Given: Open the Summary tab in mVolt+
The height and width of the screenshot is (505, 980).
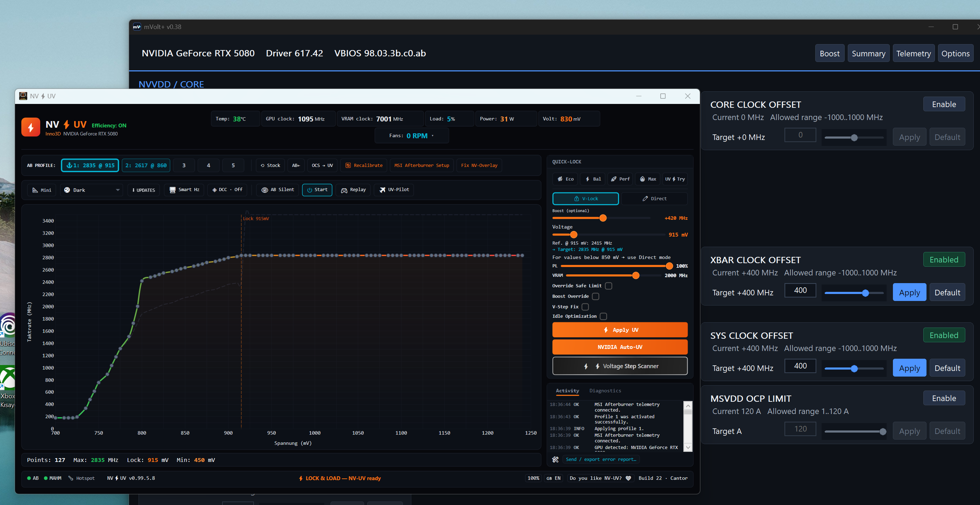Looking at the screenshot, I should [868, 53].
